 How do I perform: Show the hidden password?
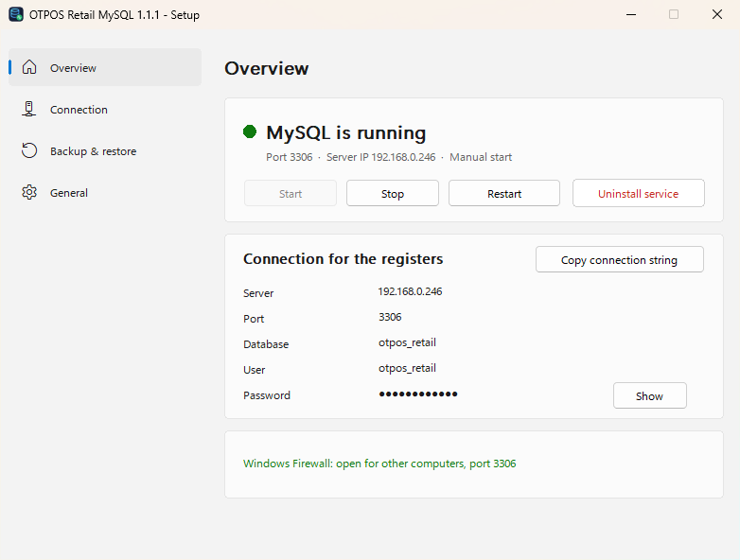click(x=650, y=395)
